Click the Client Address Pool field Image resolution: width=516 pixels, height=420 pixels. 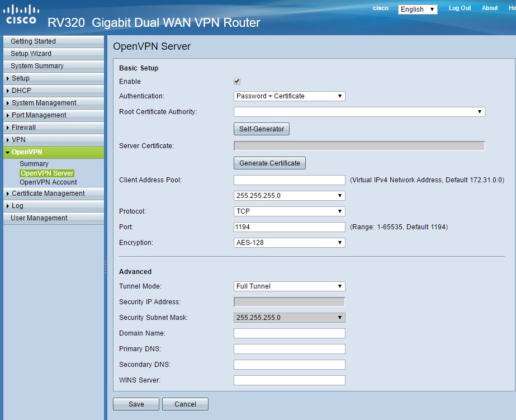click(289, 180)
